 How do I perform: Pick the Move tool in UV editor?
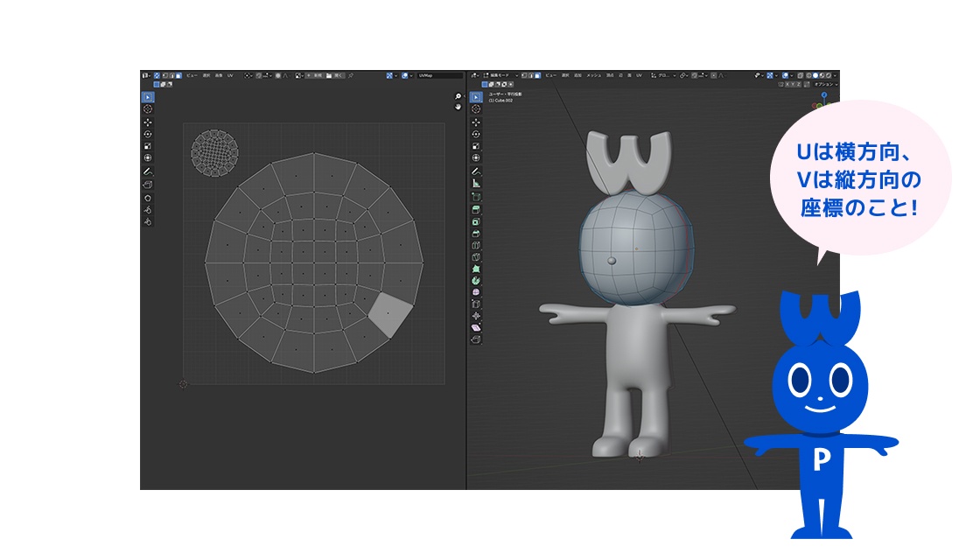pyautogui.click(x=147, y=122)
